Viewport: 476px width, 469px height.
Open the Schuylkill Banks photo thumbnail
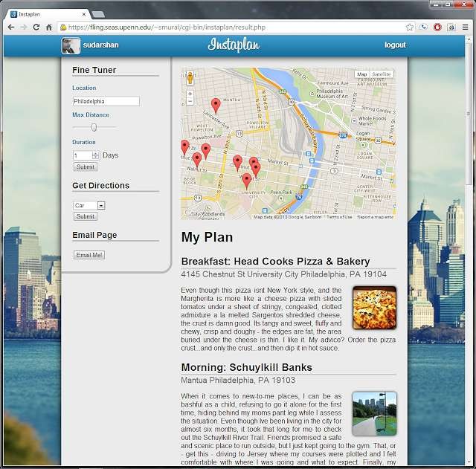(x=374, y=414)
